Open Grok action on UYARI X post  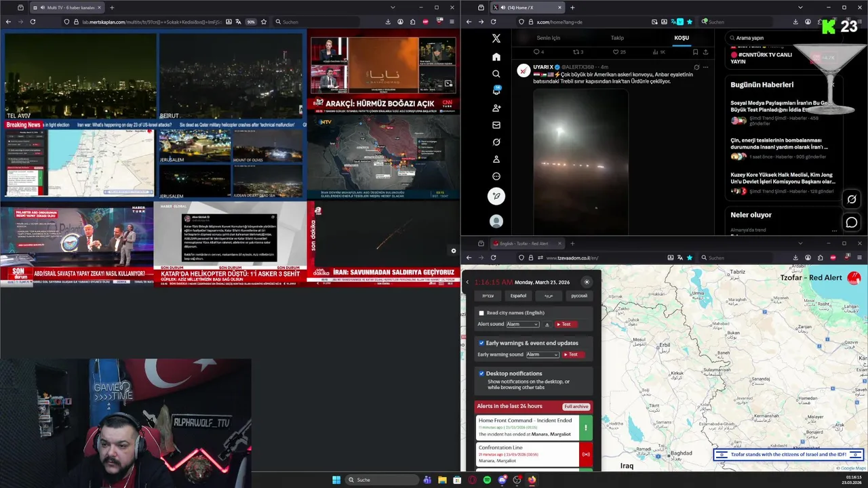pyautogui.click(x=696, y=67)
